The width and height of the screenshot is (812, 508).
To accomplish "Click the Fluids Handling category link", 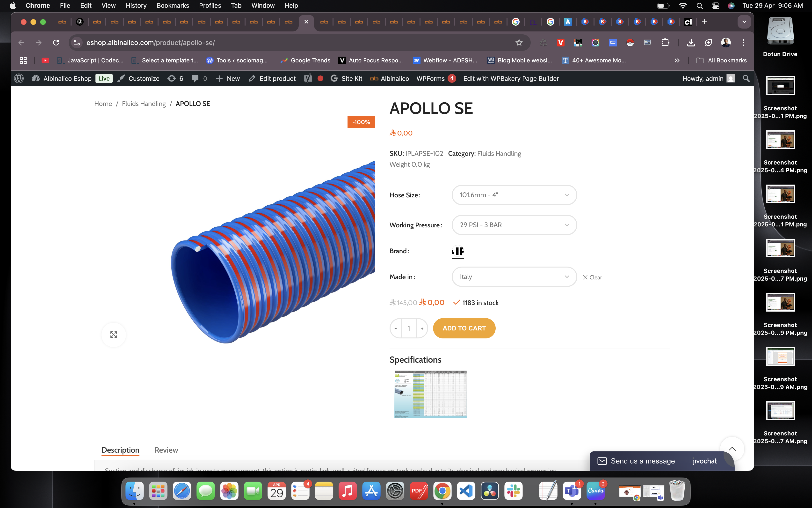I will coord(499,154).
